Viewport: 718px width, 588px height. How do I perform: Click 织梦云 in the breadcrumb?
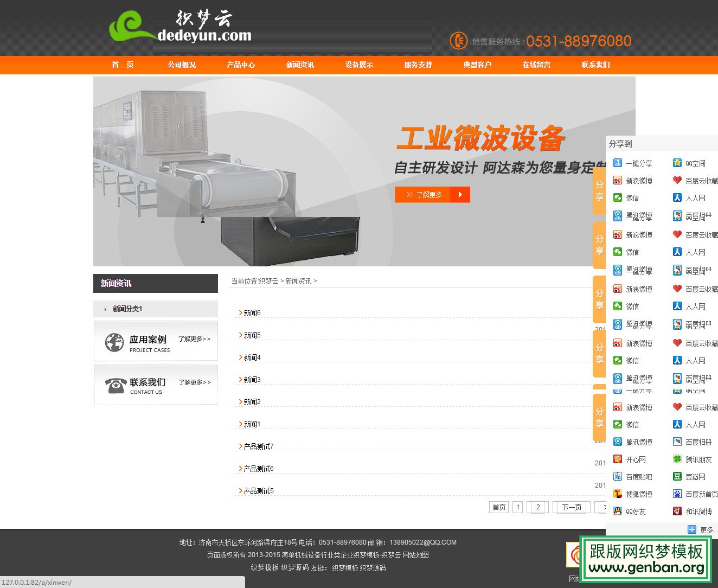(x=268, y=281)
